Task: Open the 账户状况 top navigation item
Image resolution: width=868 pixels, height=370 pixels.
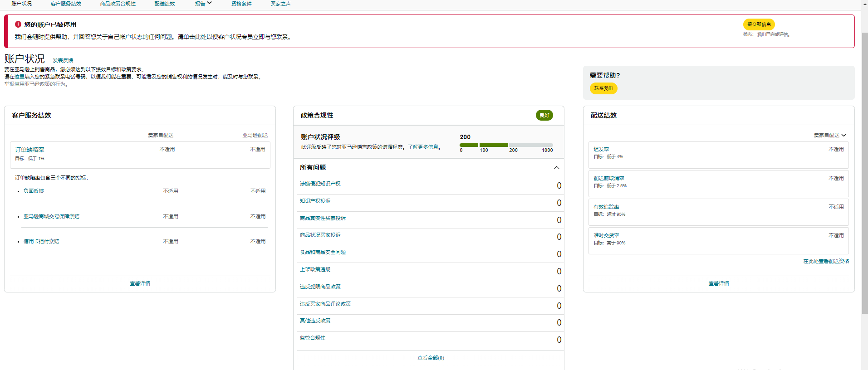Action: click(22, 4)
